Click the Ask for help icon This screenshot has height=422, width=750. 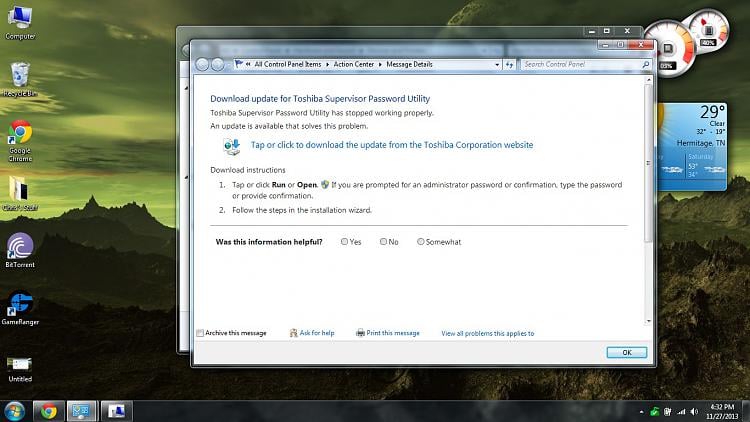[x=293, y=333]
